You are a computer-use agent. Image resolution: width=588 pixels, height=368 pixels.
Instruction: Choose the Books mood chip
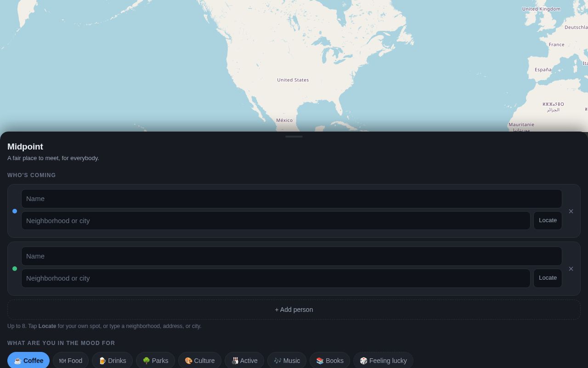[330, 361]
